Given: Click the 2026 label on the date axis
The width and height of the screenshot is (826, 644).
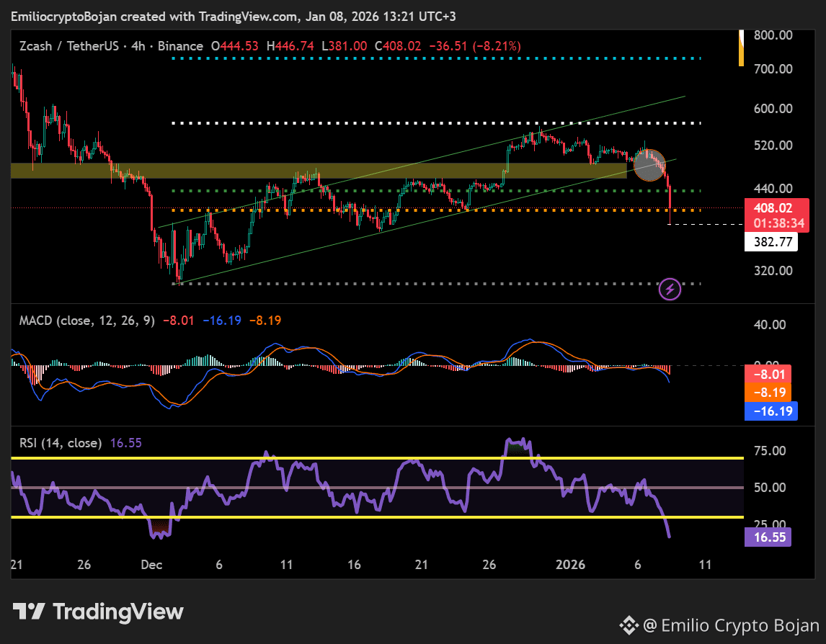Looking at the screenshot, I should pos(571,565).
